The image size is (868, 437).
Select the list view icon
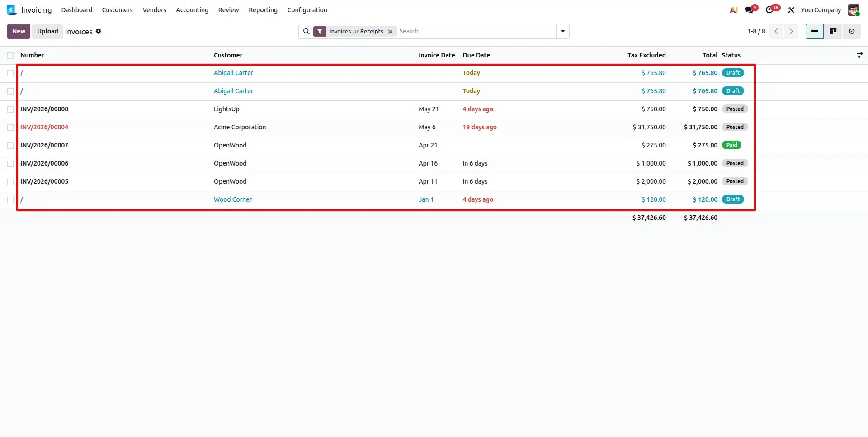point(815,31)
